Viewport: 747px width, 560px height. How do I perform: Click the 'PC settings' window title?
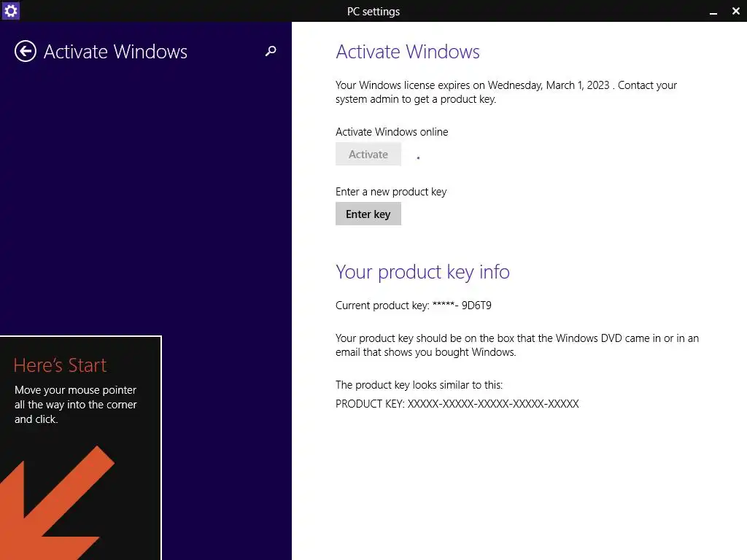pos(373,12)
